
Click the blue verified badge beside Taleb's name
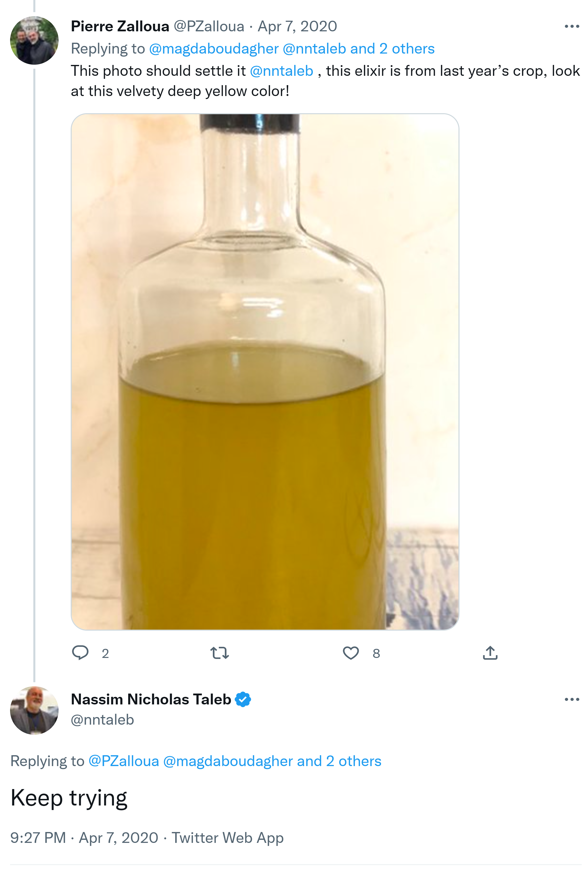[x=243, y=699]
